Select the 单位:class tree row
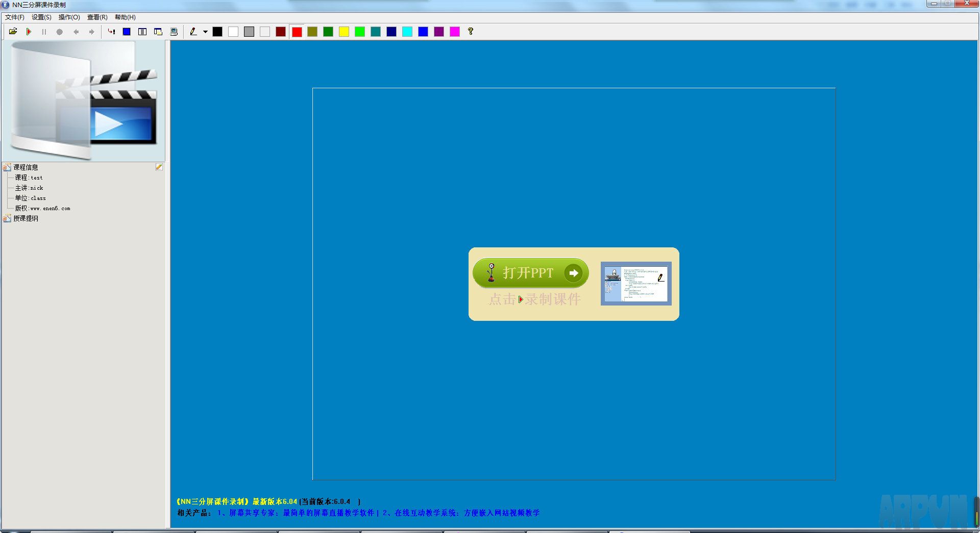The height and width of the screenshot is (533, 980). pos(30,198)
